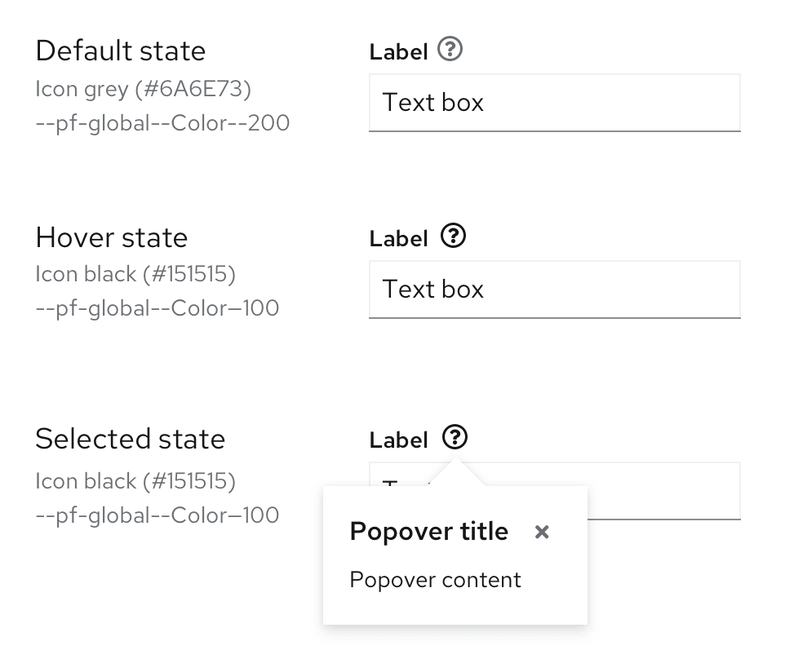Close the popover with the X icon
The height and width of the screenshot is (672, 785).
point(542,533)
